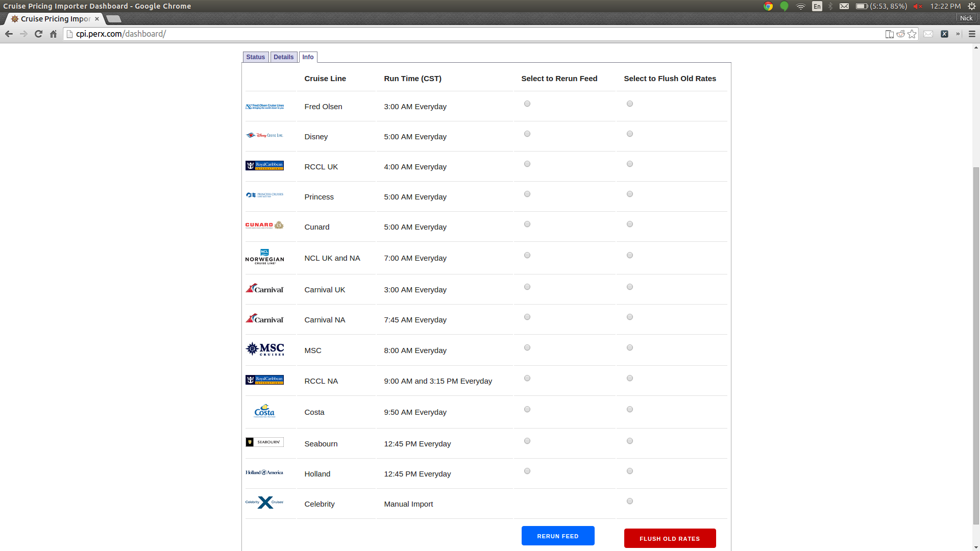Screen dimensions: 980x551
Task: Open the system power gear menu
Action: [x=972, y=6]
